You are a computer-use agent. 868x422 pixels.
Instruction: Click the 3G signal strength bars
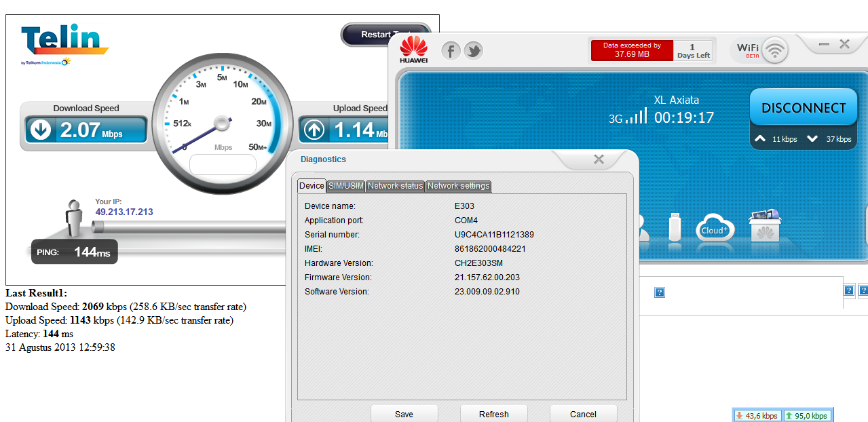coord(635,116)
